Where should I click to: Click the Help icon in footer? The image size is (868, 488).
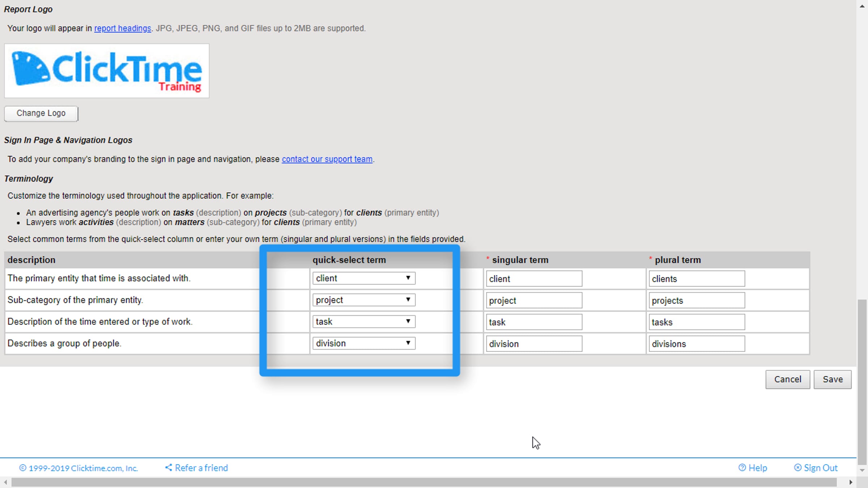click(742, 468)
